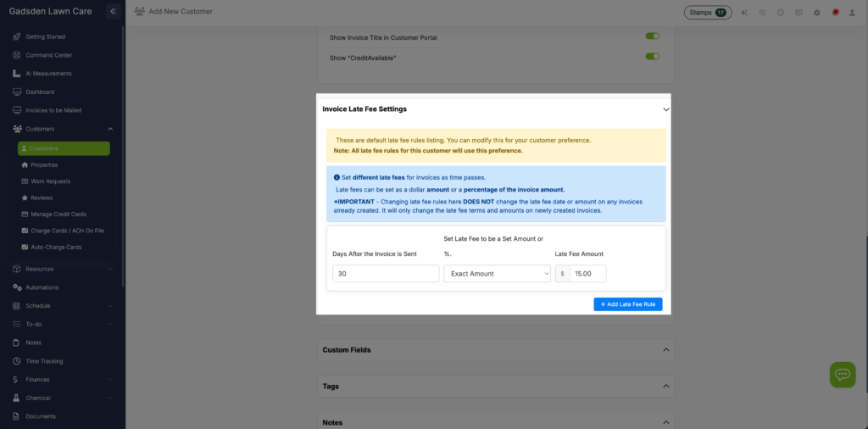
Task: Click the Add Late Fee Rule button
Action: click(x=627, y=304)
